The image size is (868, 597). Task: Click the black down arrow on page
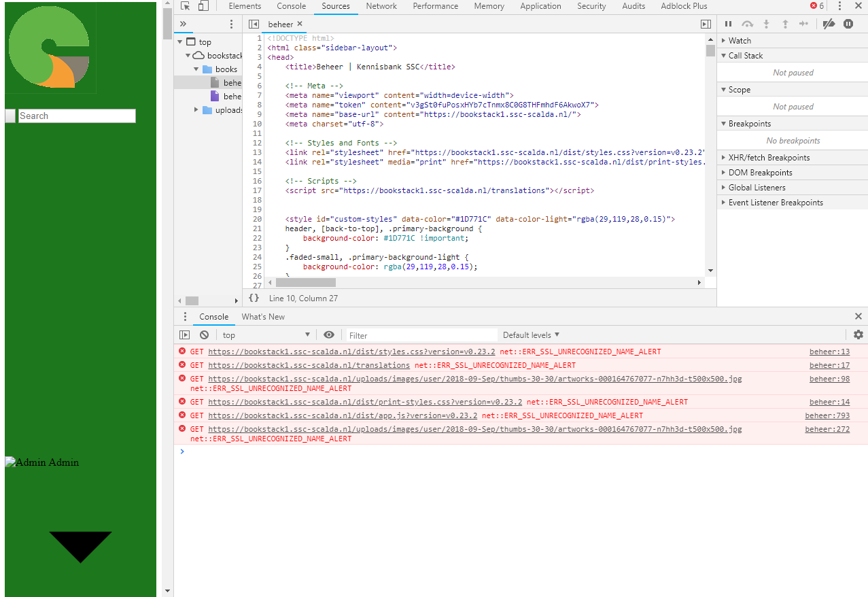point(80,547)
